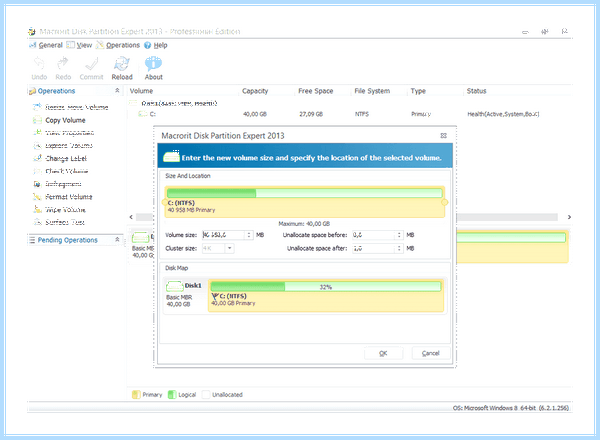
Task: Click the Unallocate space after spinner
Action: pos(399,248)
